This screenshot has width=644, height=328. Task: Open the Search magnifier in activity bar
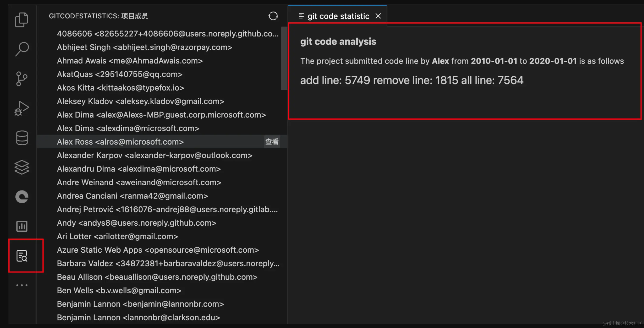pos(22,49)
